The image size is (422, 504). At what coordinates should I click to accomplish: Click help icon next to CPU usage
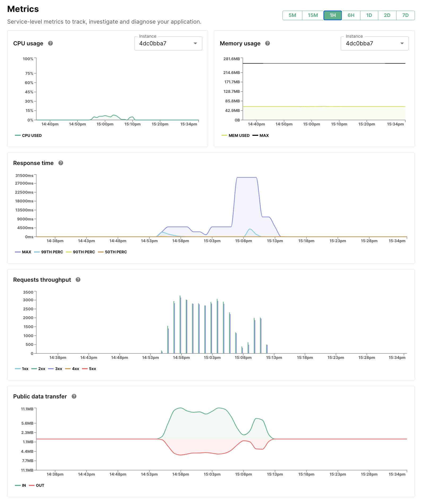(x=50, y=43)
